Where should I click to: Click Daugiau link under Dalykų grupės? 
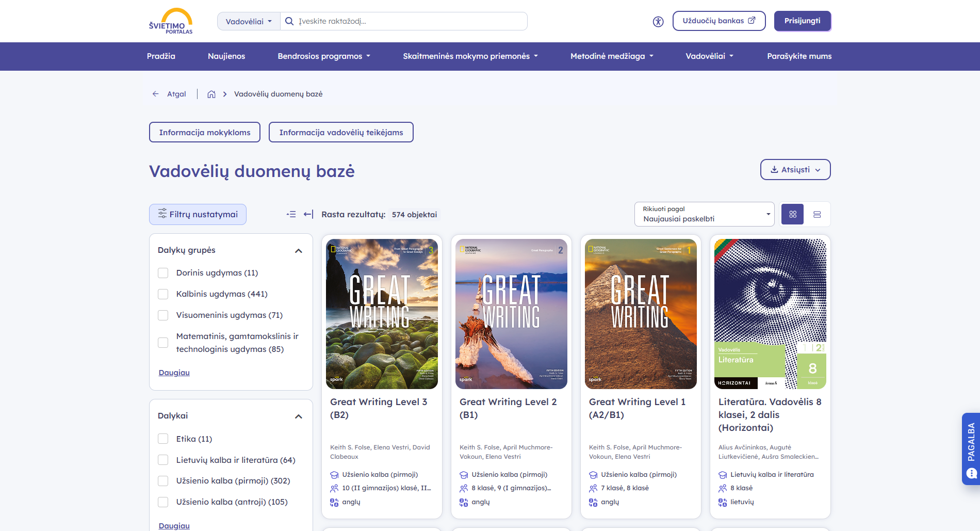tap(174, 373)
